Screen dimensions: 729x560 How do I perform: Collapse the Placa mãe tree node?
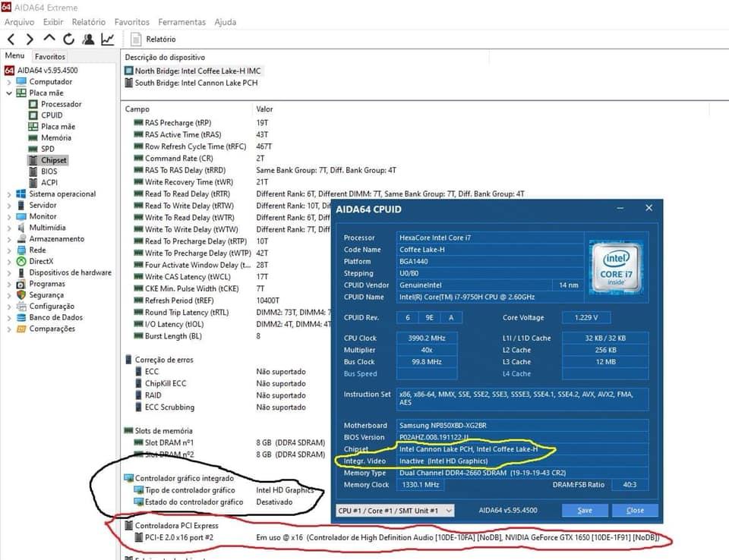point(9,93)
